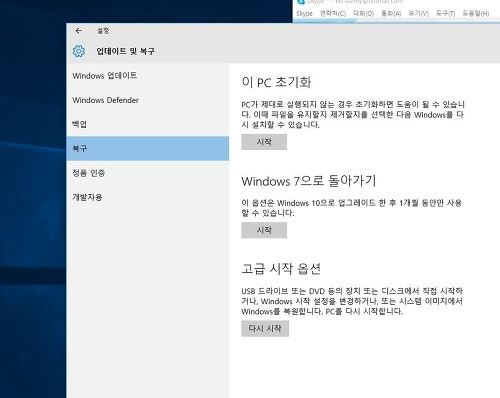
Task: Click 다시 시작 button
Action: 265,329
